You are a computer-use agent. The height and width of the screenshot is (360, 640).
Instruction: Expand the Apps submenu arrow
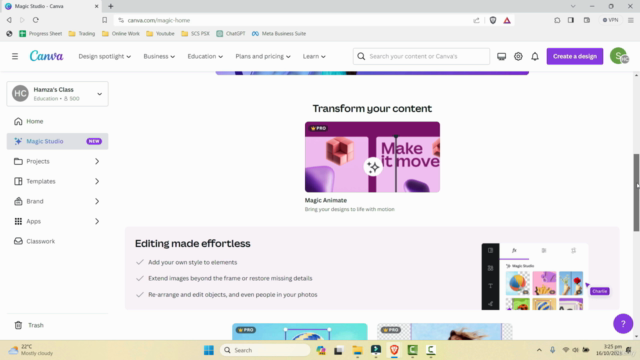(97, 221)
